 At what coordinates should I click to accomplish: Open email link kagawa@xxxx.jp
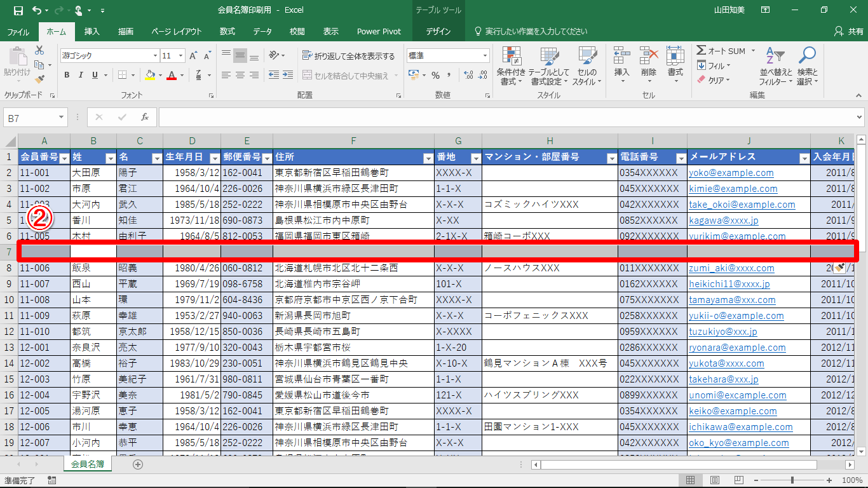tap(724, 220)
